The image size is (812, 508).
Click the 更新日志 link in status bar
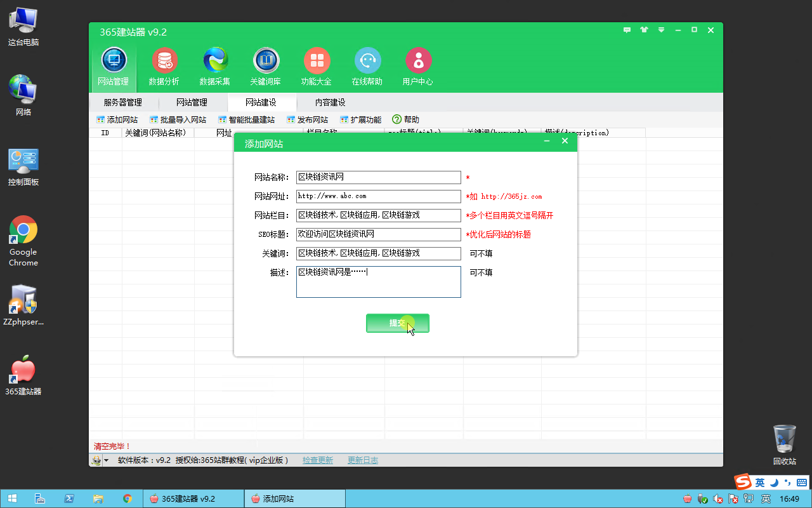coord(363,460)
